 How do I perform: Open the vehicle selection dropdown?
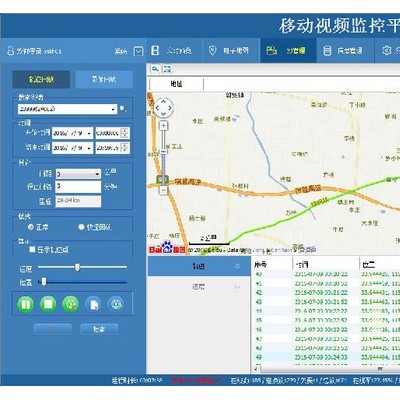point(68,109)
